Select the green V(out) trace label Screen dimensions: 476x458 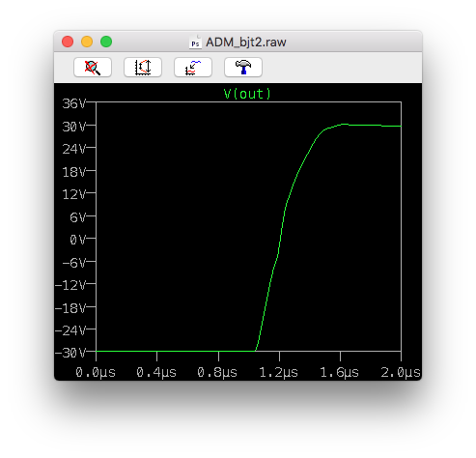click(247, 94)
